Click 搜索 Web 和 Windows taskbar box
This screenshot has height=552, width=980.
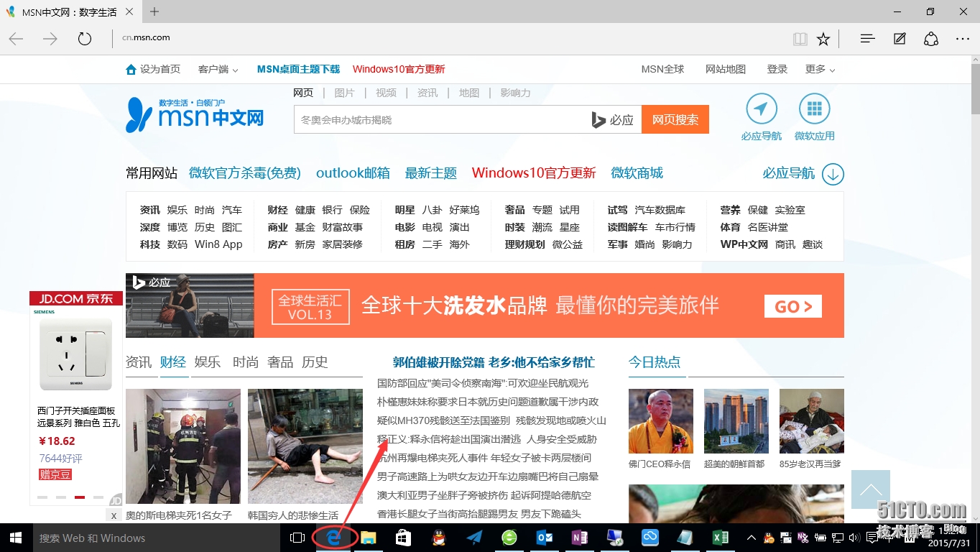(155, 538)
